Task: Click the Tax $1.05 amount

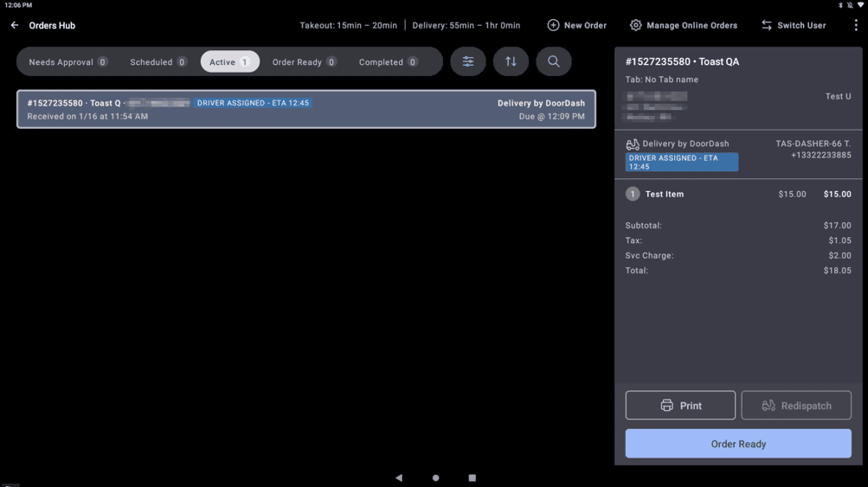Action: pyautogui.click(x=839, y=240)
